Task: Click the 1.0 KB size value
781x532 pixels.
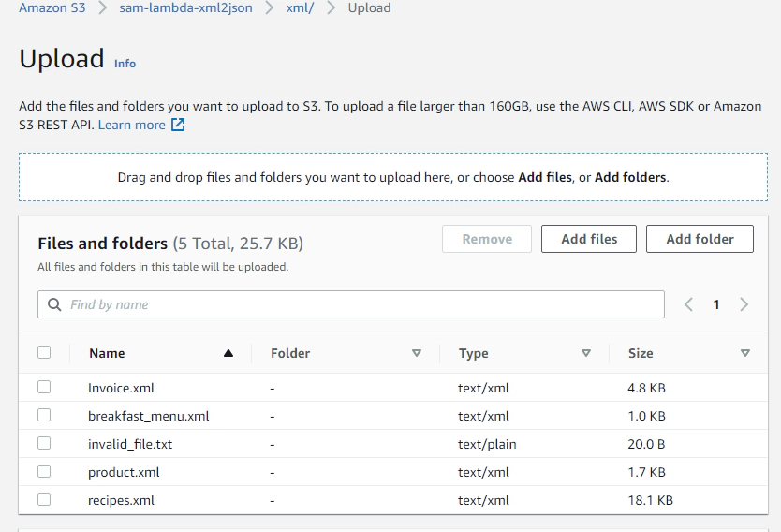Action: 646,416
